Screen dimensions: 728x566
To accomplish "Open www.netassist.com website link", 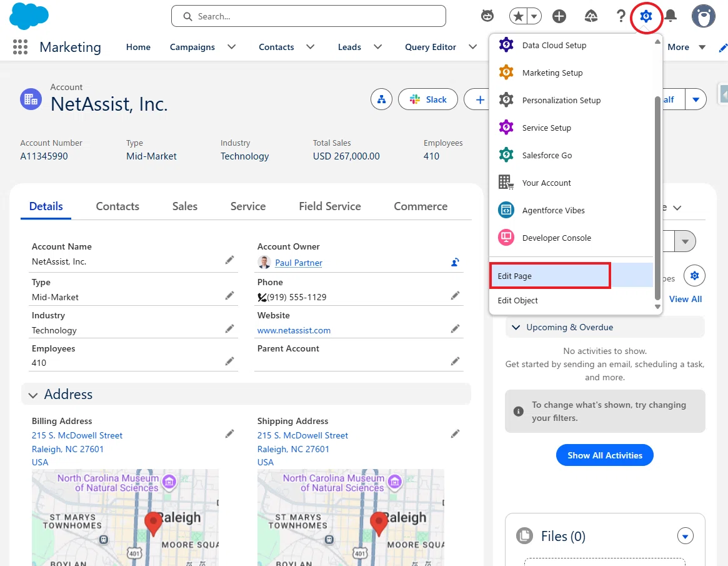I will coord(294,330).
